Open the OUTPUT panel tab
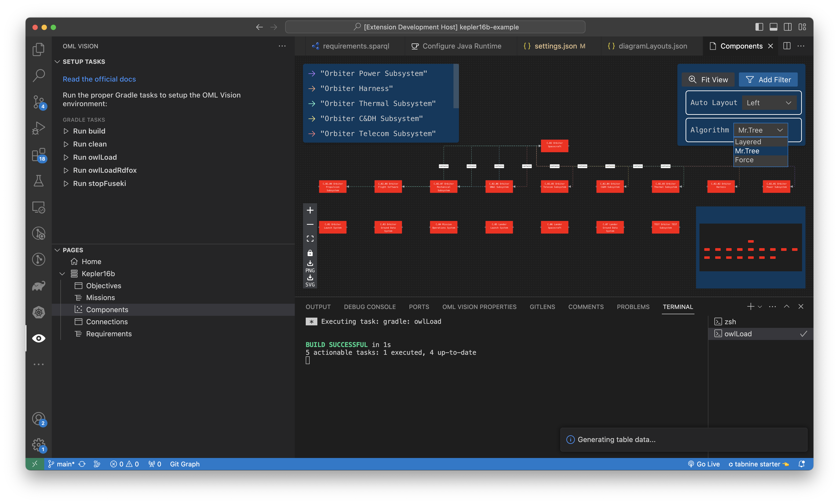This screenshot has width=839, height=504. coord(318,307)
